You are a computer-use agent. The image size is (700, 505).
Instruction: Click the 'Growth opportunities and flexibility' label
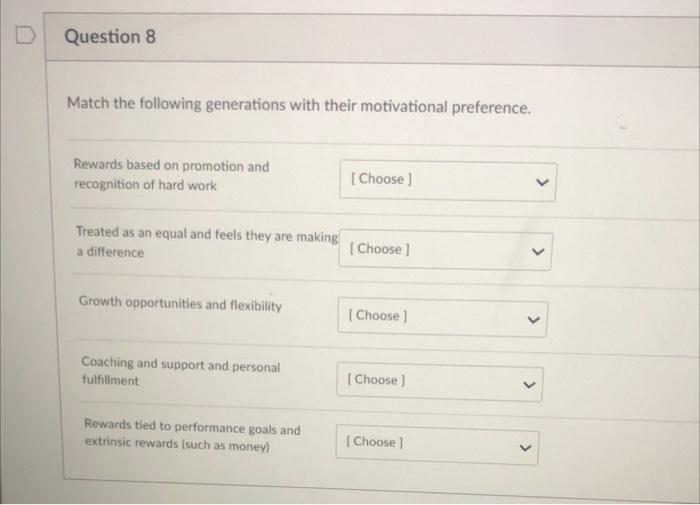(181, 305)
